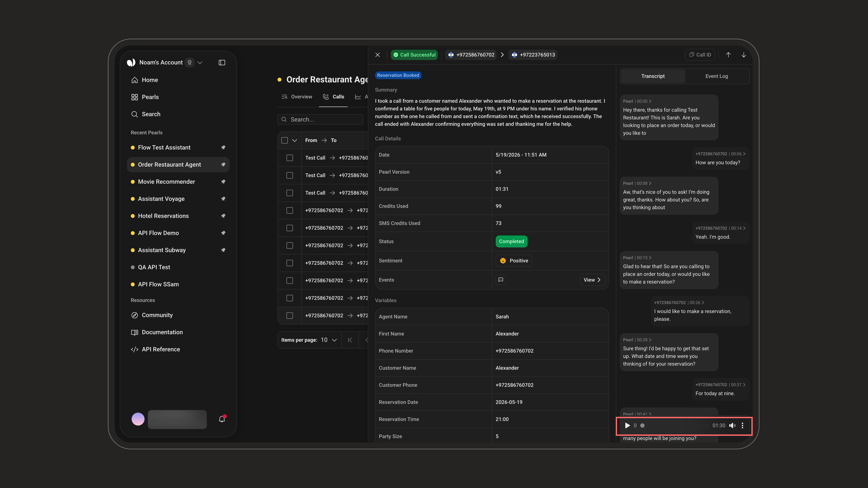868x488 pixels.
Task: Expand selection options chevron in header
Action: (294, 140)
